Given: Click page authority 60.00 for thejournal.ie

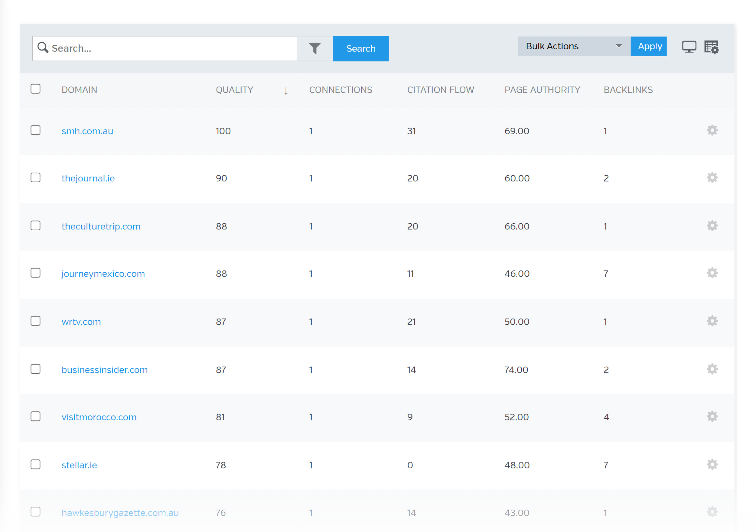Looking at the screenshot, I should [x=517, y=178].
